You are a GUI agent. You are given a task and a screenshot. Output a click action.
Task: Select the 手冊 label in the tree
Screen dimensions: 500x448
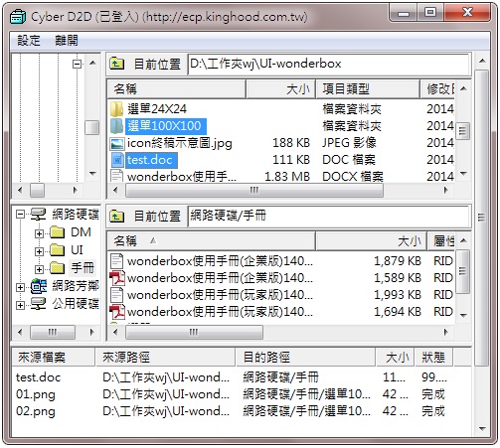click(x=83, y=267)
